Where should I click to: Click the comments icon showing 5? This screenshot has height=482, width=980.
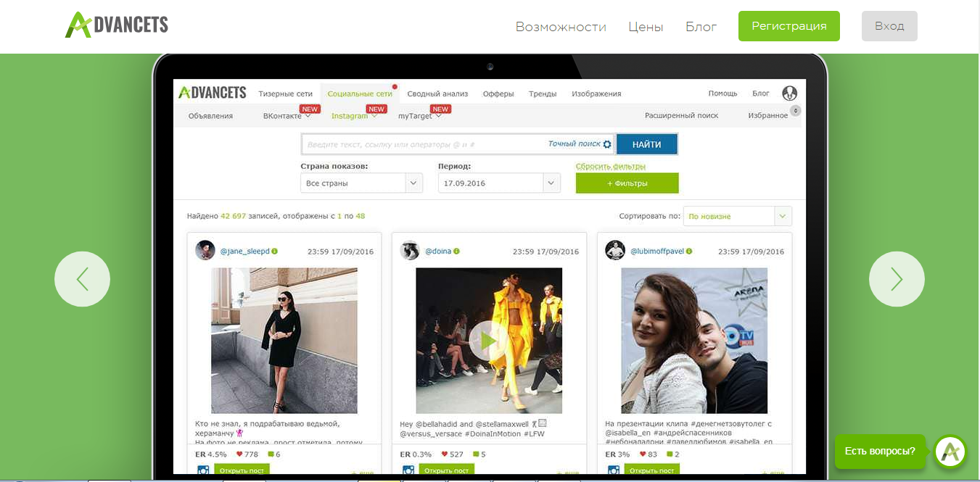click(x=476, y=454)
